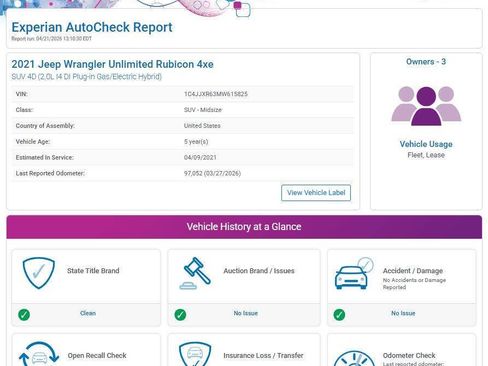Click the Class value SUV - Midsize
This screenshot has height=366, width=488.
203,110
